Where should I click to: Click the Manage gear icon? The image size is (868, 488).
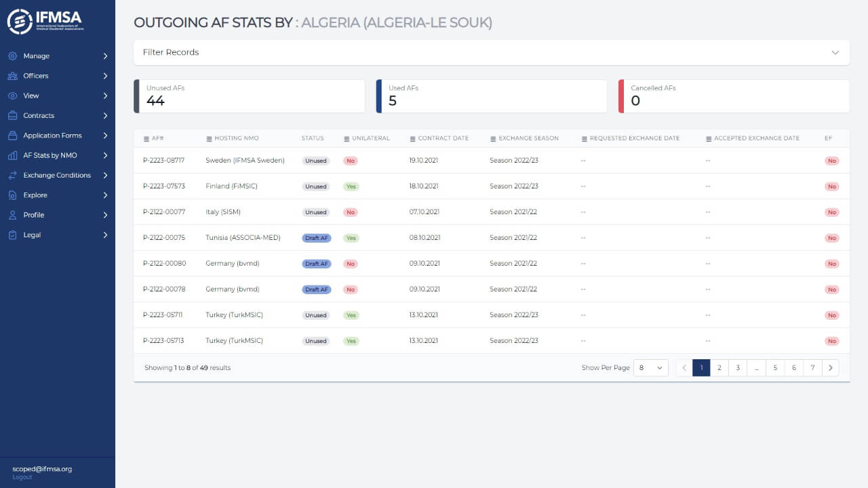[x=12, y=56]
